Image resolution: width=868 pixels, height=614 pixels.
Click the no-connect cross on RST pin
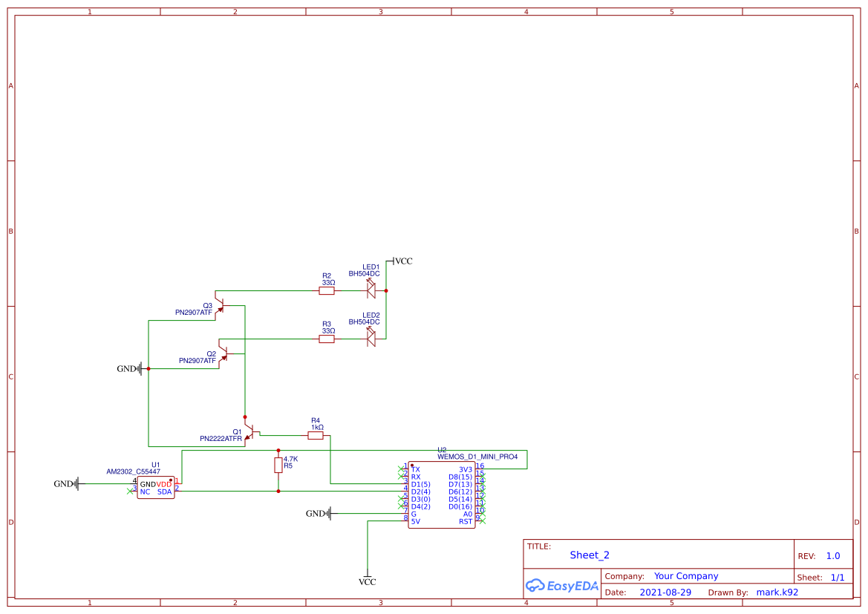point(481,520)
